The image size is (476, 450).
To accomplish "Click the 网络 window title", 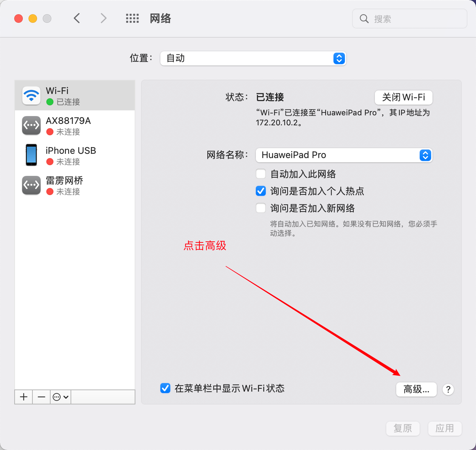I will 160,19.
